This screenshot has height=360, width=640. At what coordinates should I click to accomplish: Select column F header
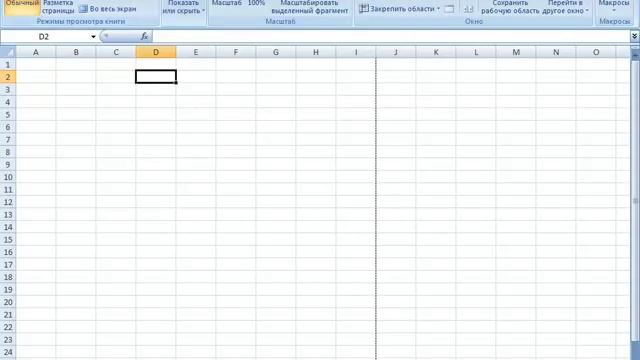click(x=236, y=52)
